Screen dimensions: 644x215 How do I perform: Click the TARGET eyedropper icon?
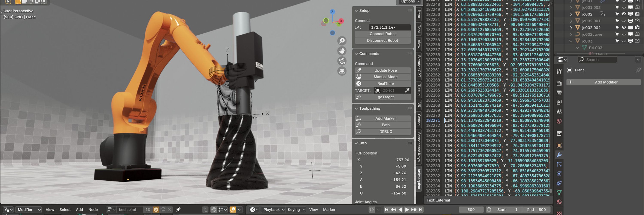coord(407,90)
